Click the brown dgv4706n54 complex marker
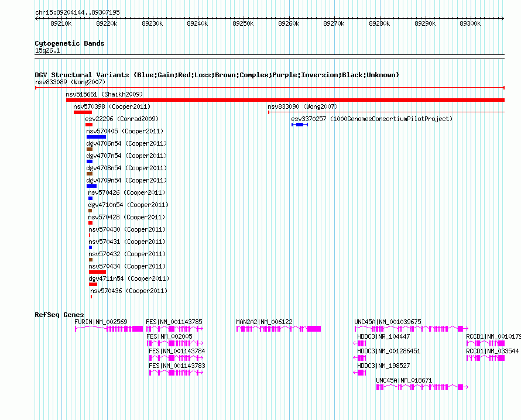521x420 pixels. pos(90,149)
